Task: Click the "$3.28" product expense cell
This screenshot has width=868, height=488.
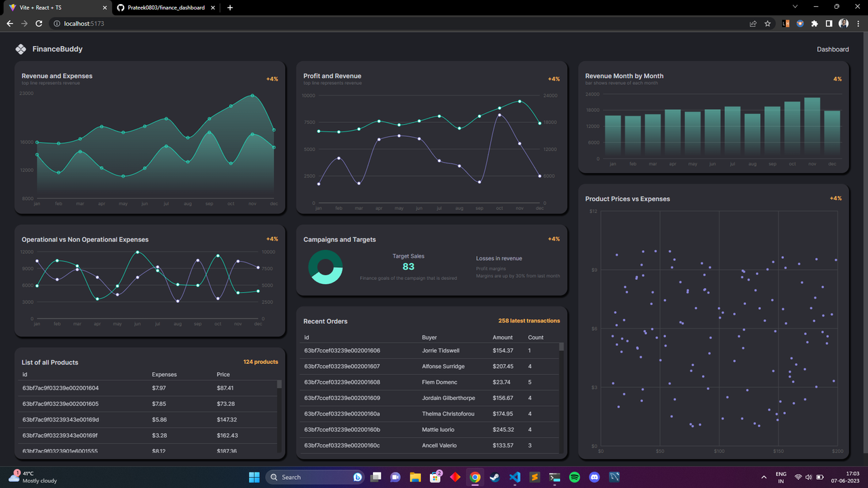Action: point(159,435)
